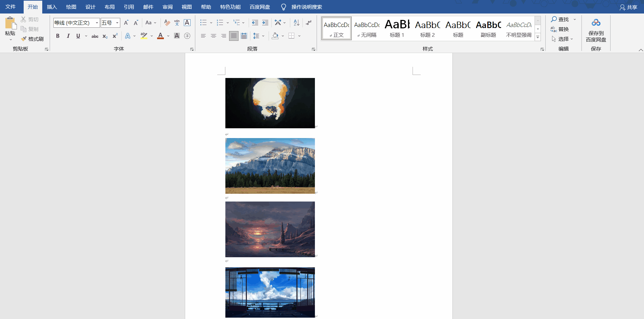Viewport: 644px width, 319px height.
Task: Open the Font dialog launcher
Action: 192,49
